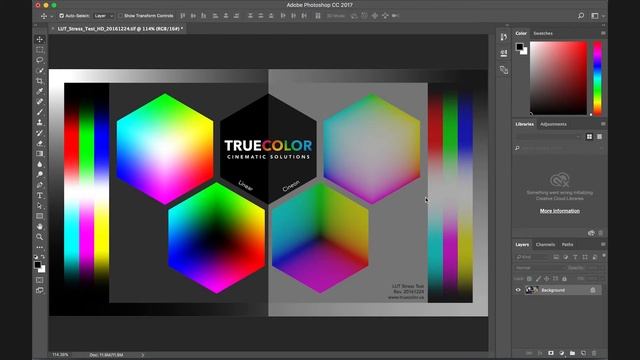Screen dimensions: 640x360
Task: Toggle lock all icon in Layers lock row
Action: (564, 279)
